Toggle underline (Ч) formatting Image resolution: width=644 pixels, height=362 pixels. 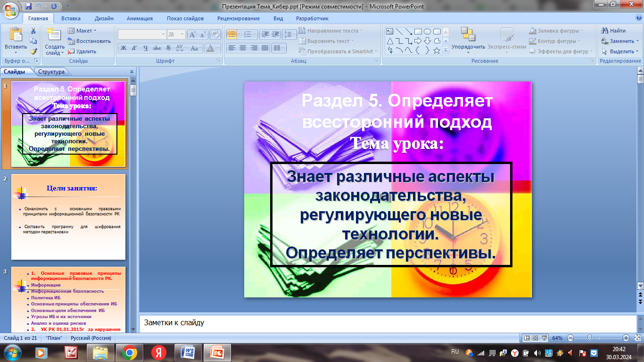[x=146, y=48]
